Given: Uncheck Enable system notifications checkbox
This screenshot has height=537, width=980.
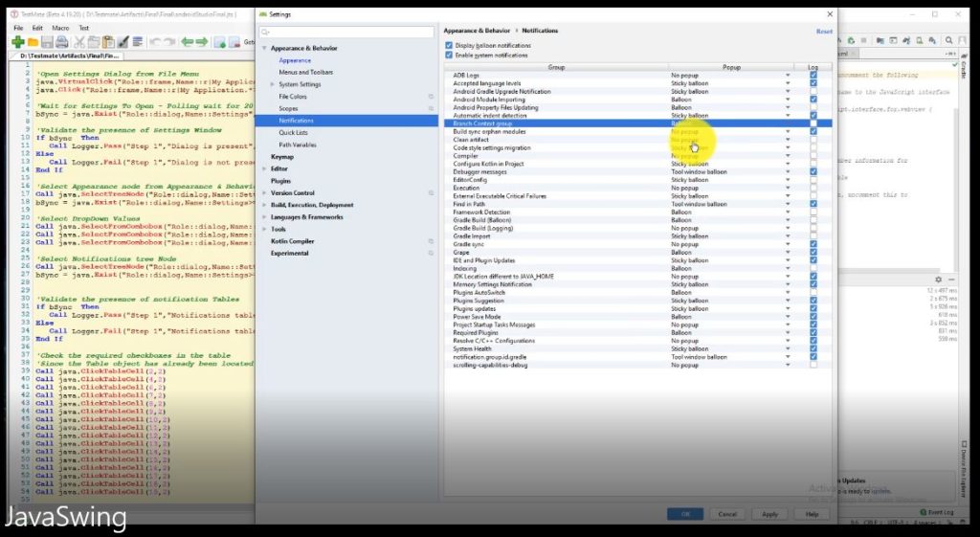Looking at the screenshot, I should (450, 56).
